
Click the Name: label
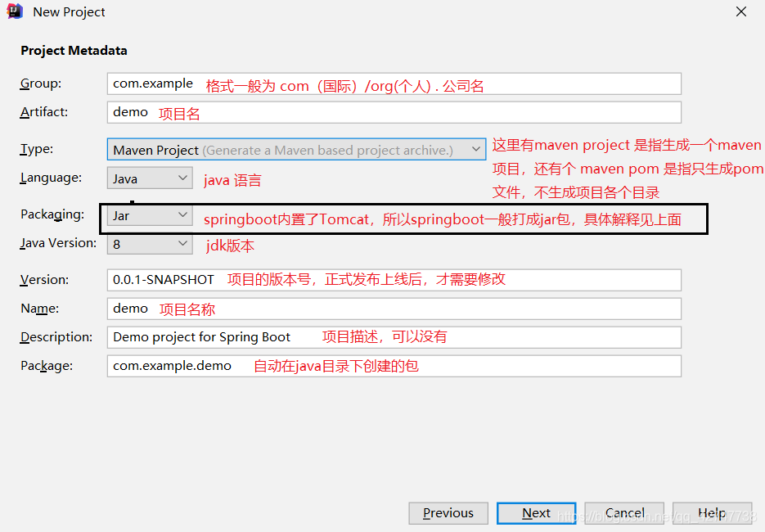[x=39, y=309]
